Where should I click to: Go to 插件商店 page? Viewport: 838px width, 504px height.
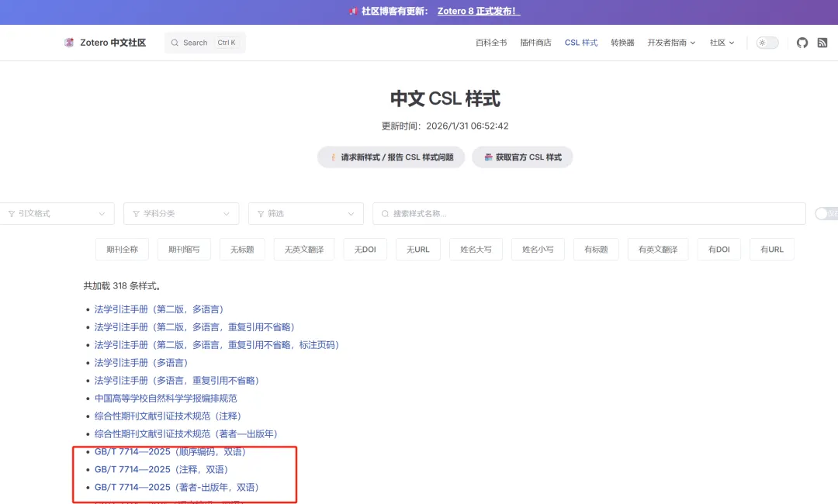(x=535, y=43)
